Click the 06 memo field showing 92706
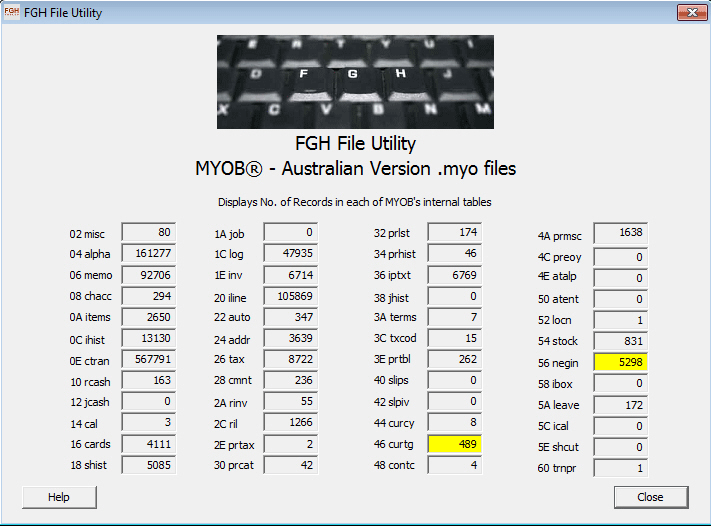 tap(148, 275)
